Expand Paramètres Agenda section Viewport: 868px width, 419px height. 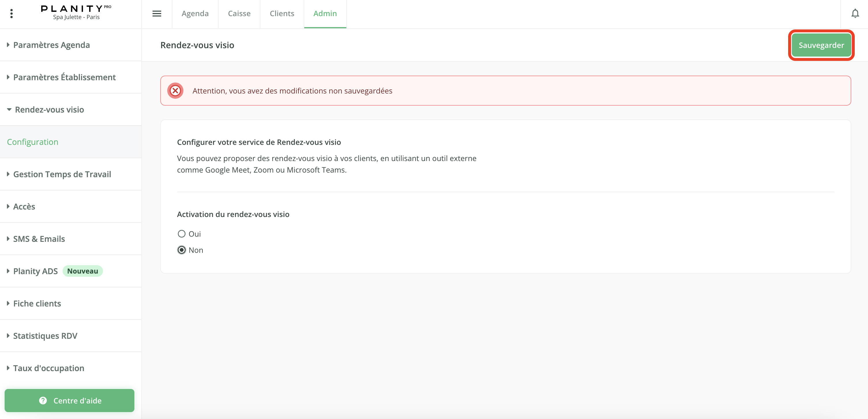(51, 45)
